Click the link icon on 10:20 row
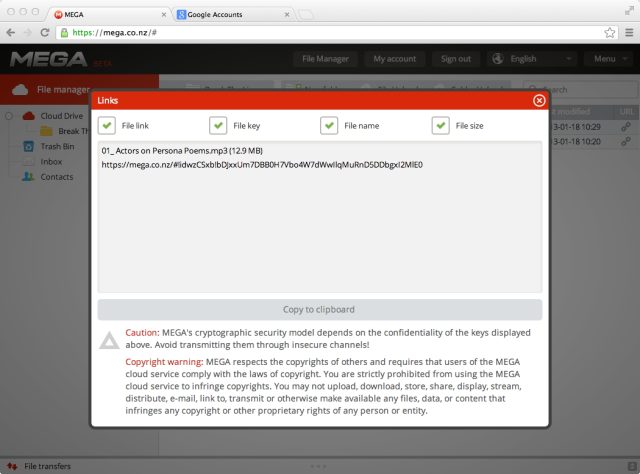Screen dimensions: 640x474 626,142
